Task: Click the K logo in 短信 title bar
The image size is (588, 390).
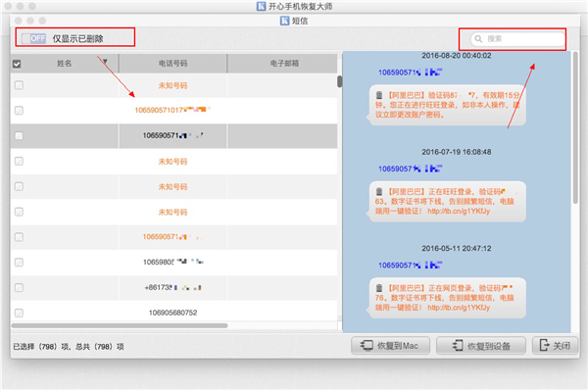Action: pyautogui.click(x=284, y=21)
